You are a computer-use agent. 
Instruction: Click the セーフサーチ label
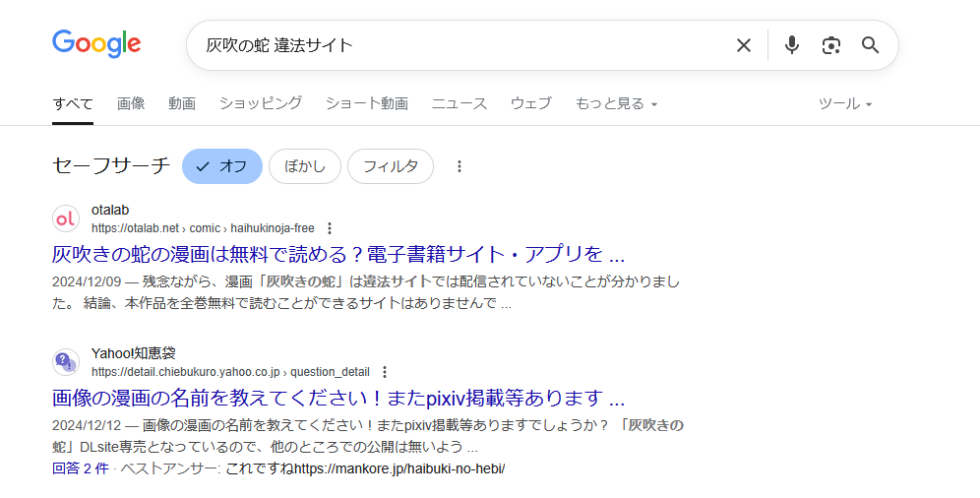point(111,166)
